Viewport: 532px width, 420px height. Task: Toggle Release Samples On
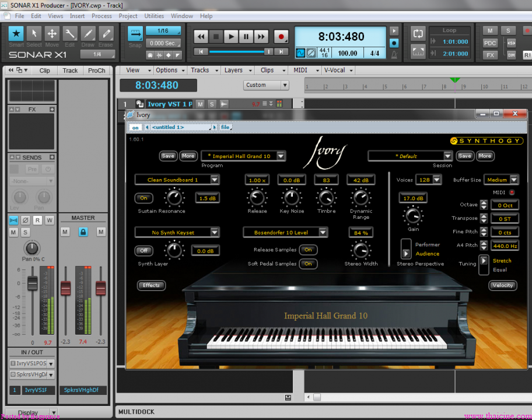tap(308, 250)
